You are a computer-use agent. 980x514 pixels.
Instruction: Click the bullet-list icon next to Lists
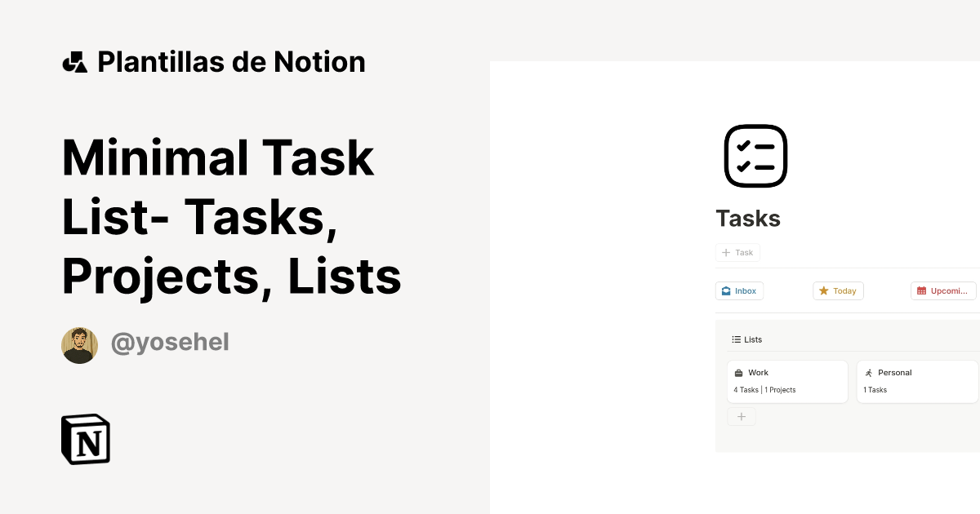click(x=735, y=339)
